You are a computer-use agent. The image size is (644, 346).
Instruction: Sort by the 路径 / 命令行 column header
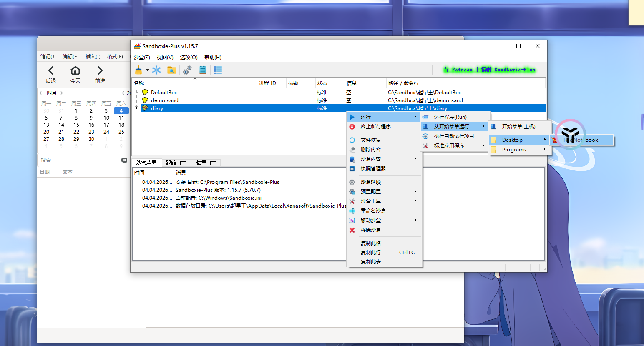tap(466, 83)
